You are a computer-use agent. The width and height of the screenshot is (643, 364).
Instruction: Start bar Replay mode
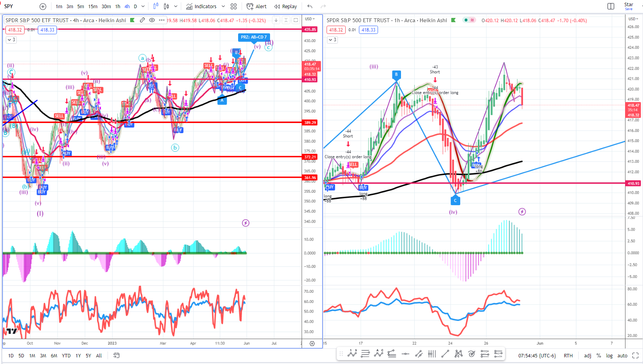coord(285,7)
